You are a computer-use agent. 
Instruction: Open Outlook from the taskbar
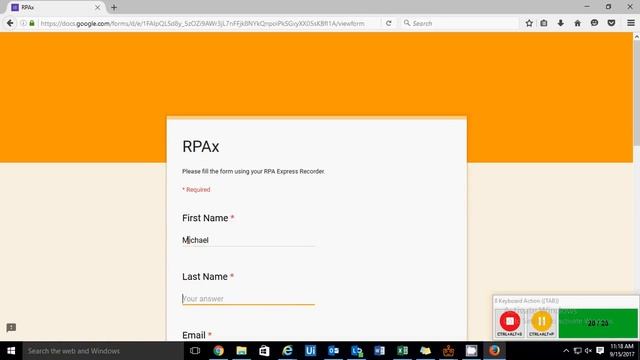(x=333, y=351)
